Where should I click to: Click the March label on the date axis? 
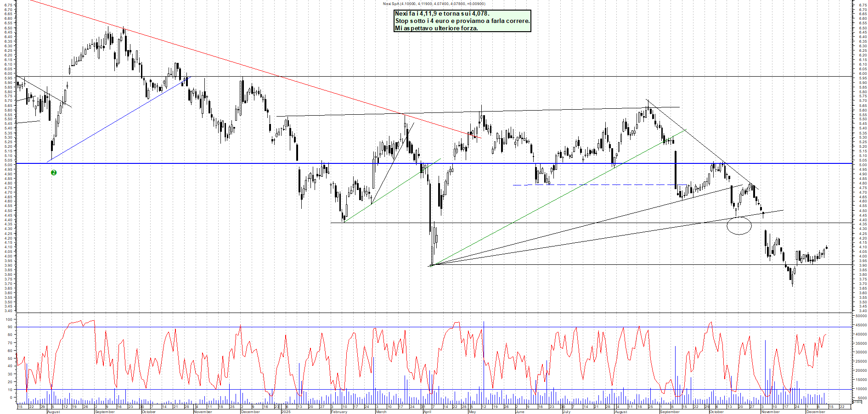(381, 412)
